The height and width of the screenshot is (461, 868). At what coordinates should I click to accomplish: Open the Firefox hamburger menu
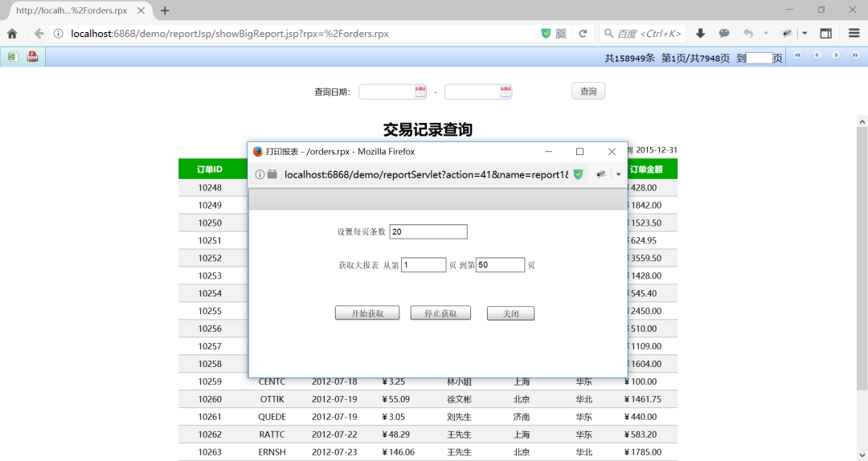(x=854, y=34)
